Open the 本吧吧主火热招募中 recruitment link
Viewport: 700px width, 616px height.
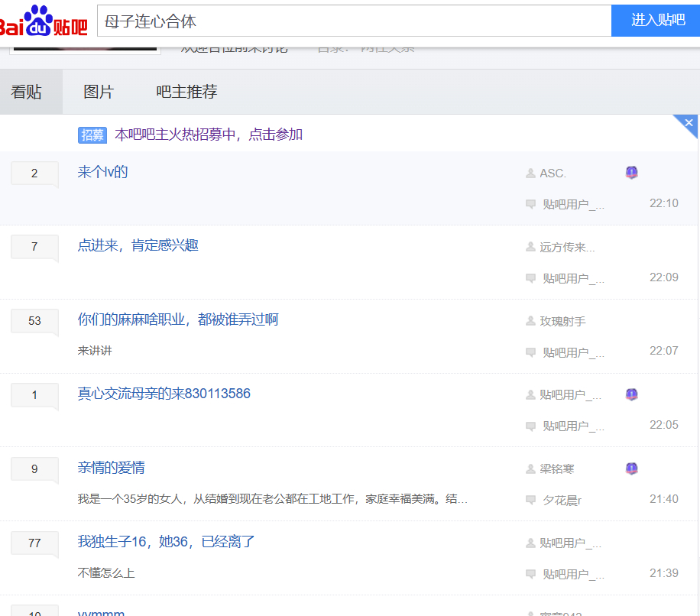(209, 135)
